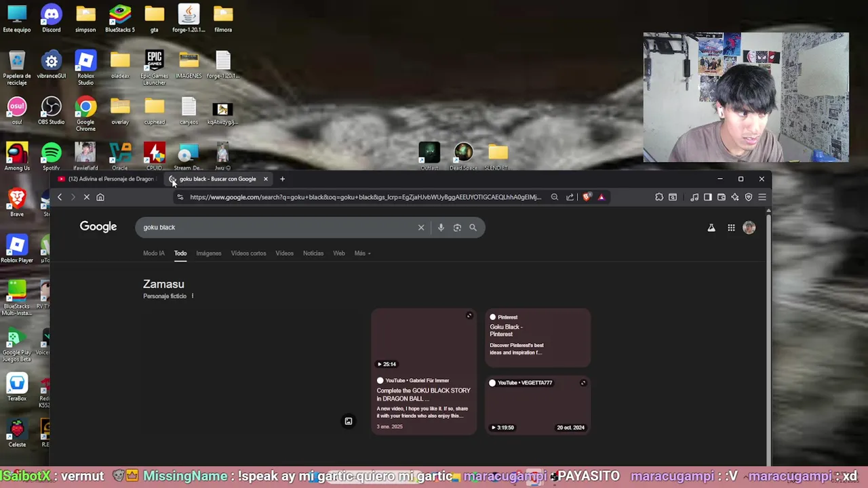This screenshot has height=488, width=868.
Task: Stop page loading with the spinner button
Action: click(86, 197)
